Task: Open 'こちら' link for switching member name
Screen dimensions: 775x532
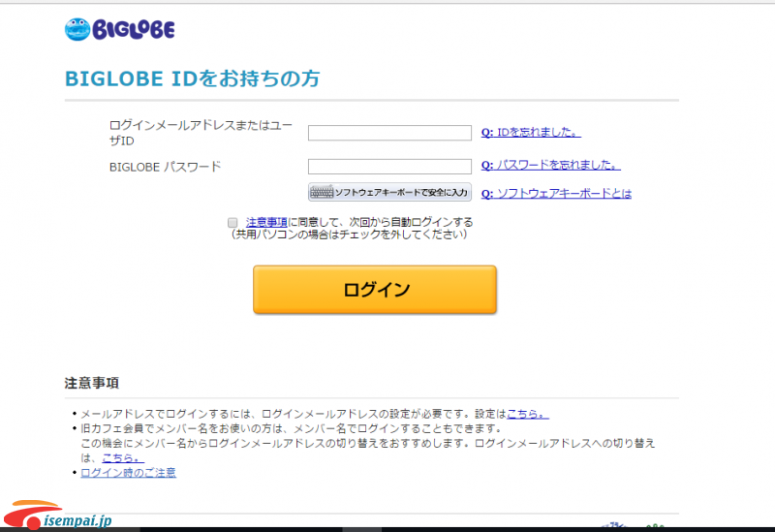Action: (123, 457)
